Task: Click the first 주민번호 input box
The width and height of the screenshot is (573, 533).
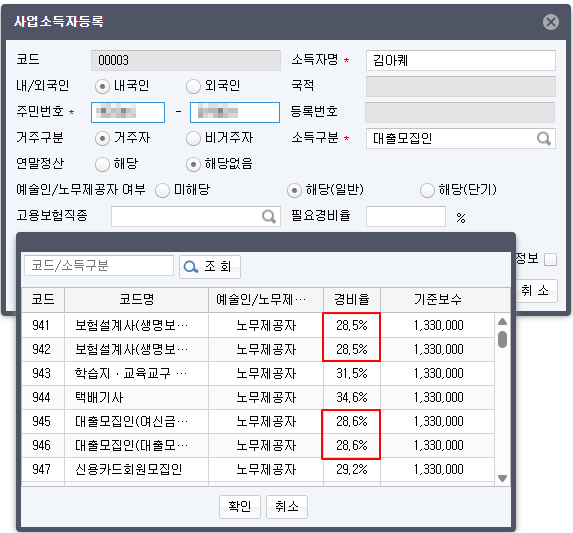Action: pyautogui.click(x=128, y=112)
